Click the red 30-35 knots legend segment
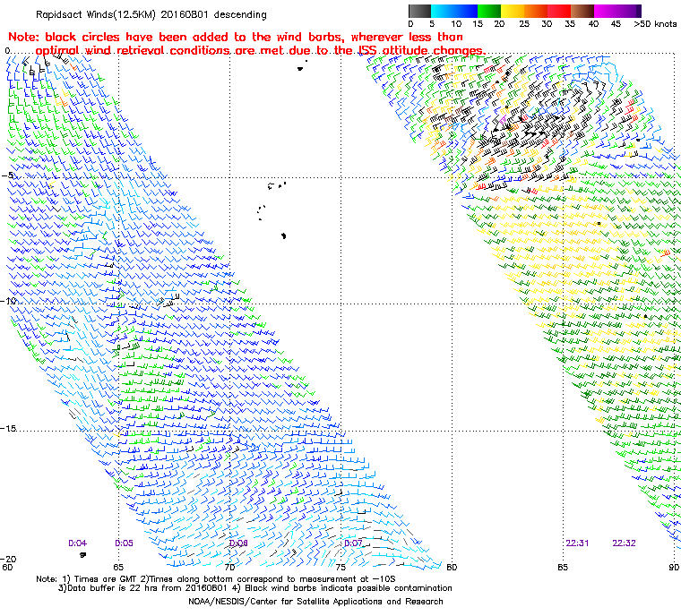The height and width of the screenshot is (616, 681). click(x=559, y=11)
